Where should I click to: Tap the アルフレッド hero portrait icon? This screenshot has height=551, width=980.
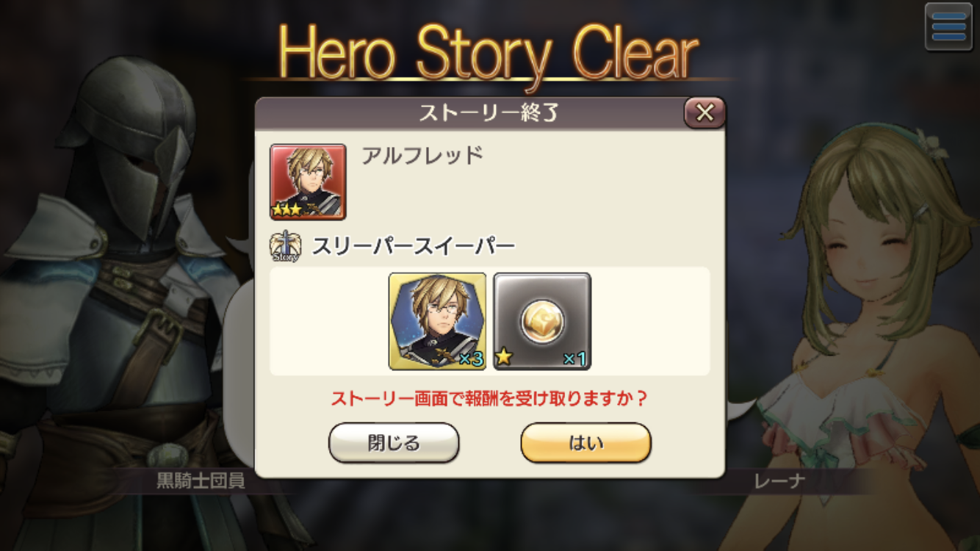pyautogui.click(x=308, y=181)
